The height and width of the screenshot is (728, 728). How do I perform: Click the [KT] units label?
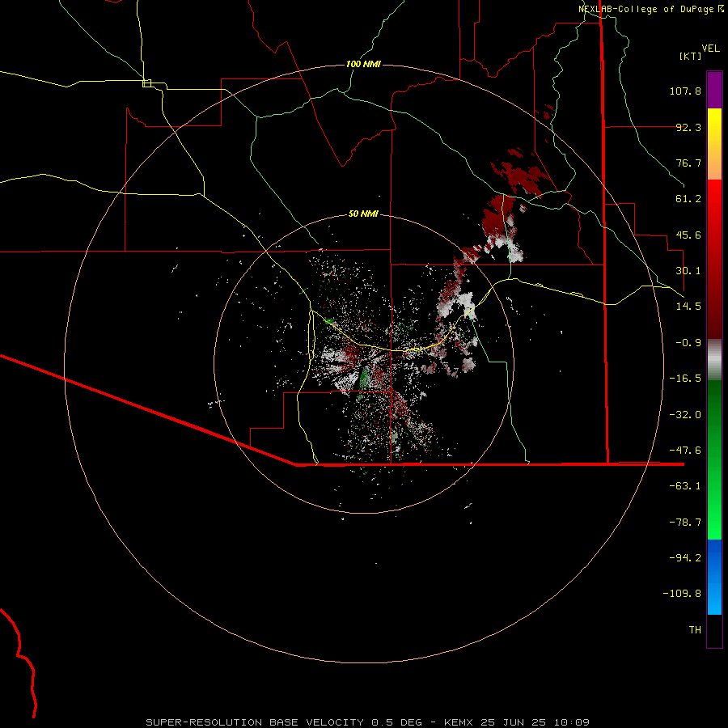click(x=691, y=56)
